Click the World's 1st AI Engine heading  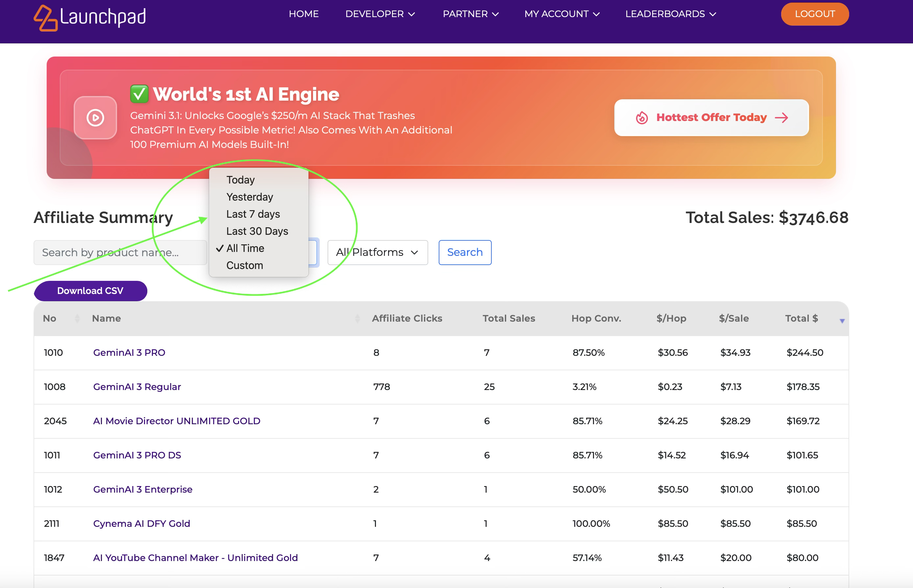coord(246,94)
